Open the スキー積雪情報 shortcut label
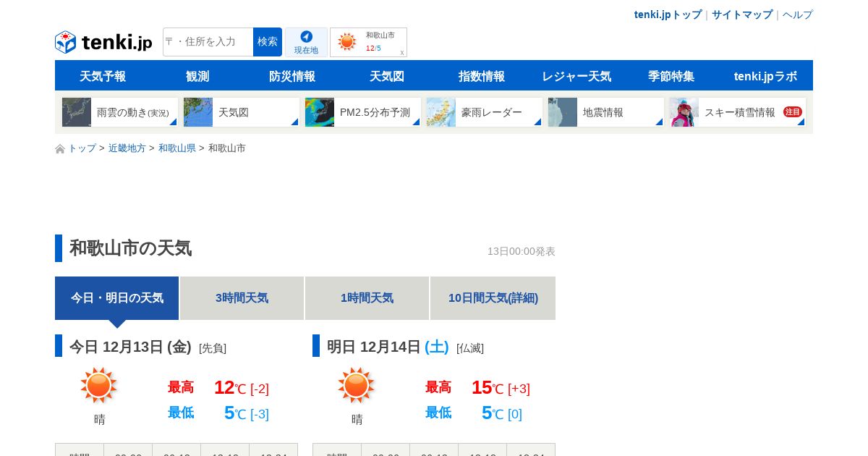 [x=740, y=113]
